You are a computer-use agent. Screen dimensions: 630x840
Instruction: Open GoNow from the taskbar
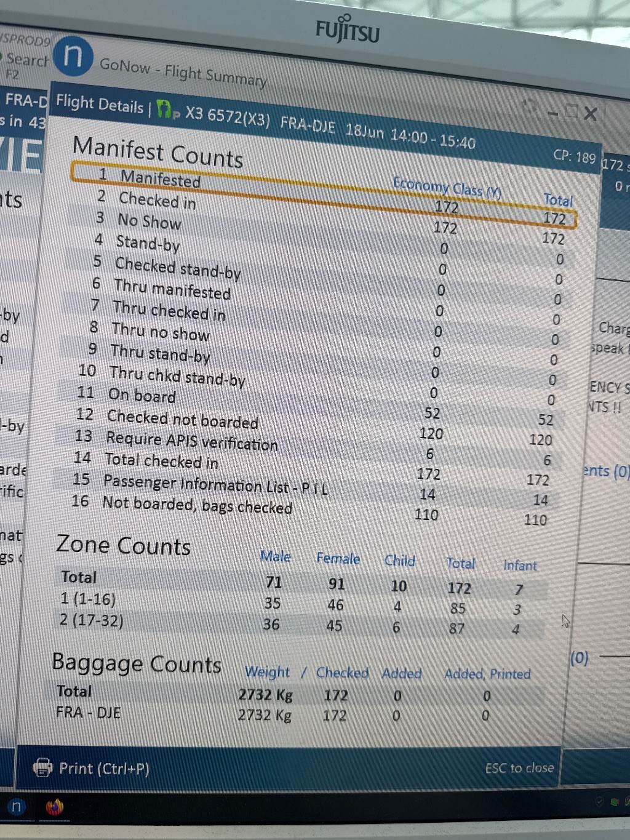17,807
